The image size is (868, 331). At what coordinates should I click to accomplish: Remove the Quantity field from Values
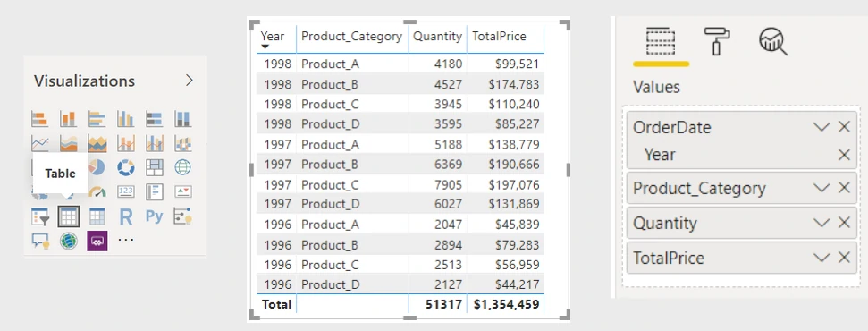point(844,223)
